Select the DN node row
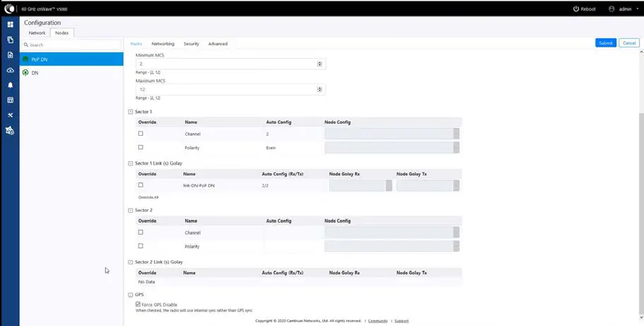Image resolution: width=644 pixels, height=326 pixels. click(x=71, y=73)
